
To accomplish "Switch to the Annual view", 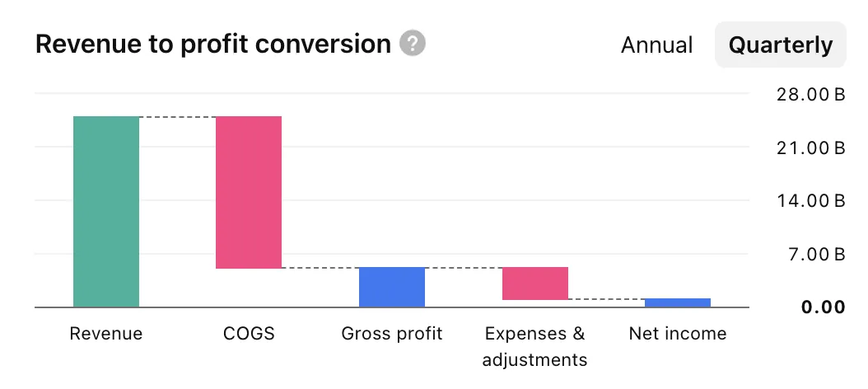I will [x=656, y=45].
